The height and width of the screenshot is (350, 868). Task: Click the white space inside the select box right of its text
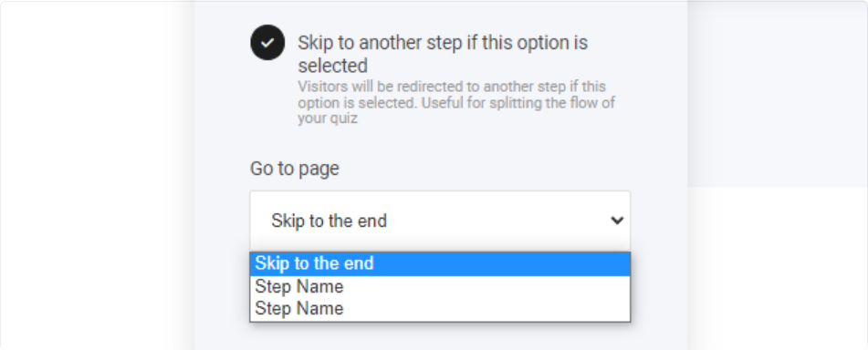498,221
